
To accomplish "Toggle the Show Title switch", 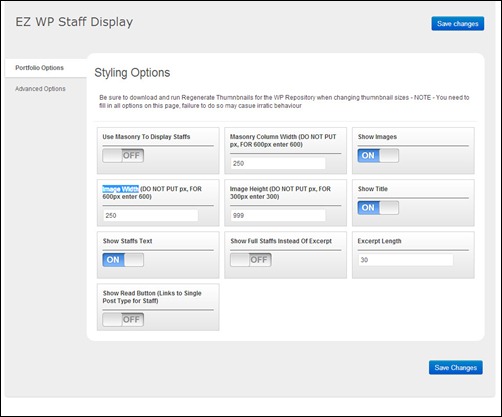I will [x=378, y=208].
